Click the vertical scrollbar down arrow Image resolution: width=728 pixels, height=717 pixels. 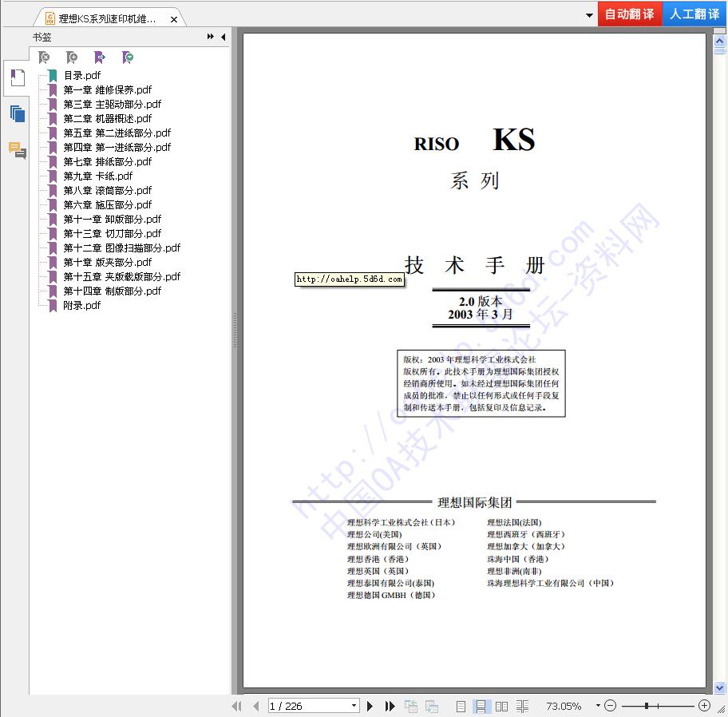pyautogui.click(x=720, y=687)
